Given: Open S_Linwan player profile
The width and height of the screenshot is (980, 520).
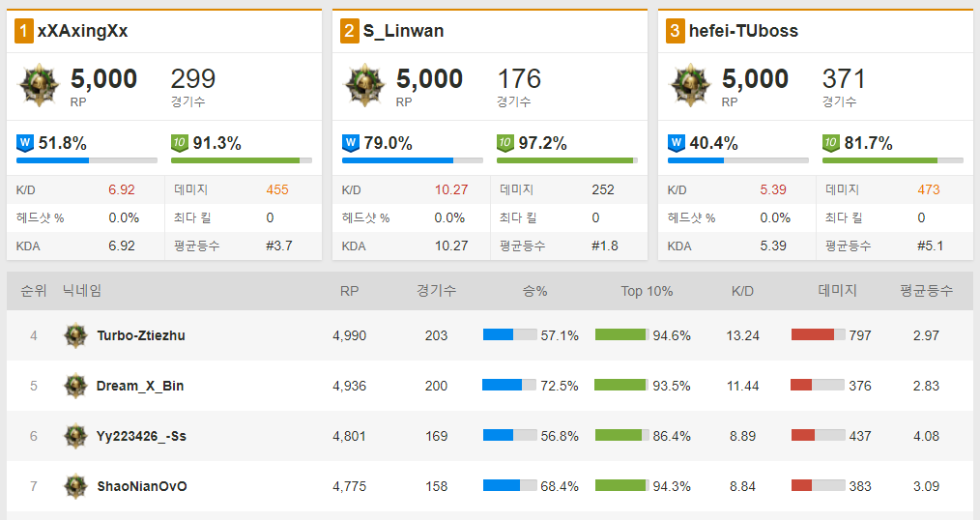Looking at the screenshot, I should [x=404, y=31].
